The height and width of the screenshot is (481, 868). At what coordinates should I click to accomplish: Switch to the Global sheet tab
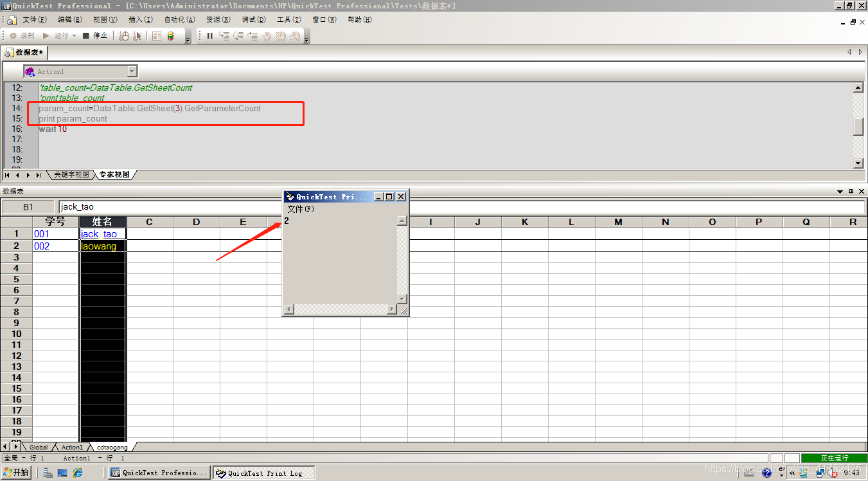pos(39,447)
